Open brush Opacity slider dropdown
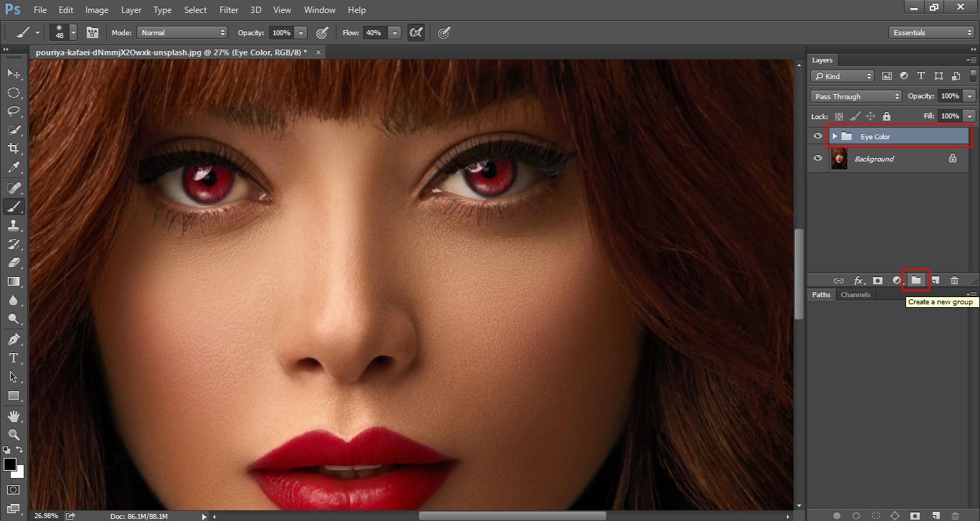 click(301, 32)
